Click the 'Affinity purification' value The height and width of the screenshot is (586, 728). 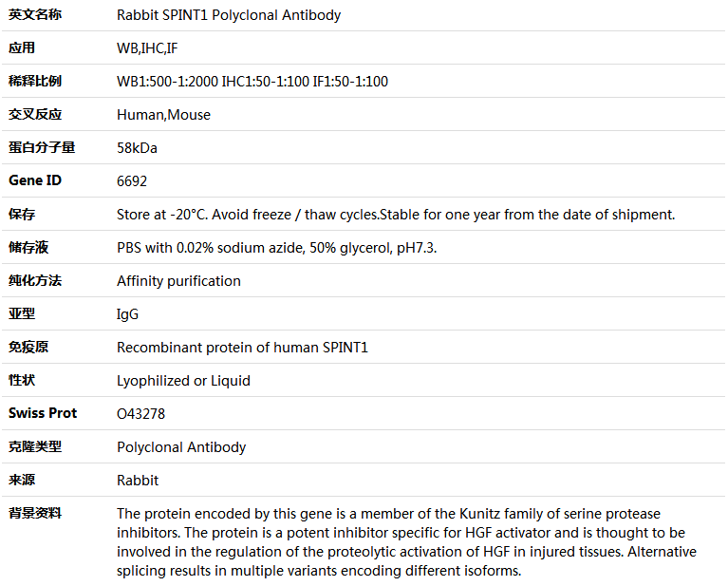178,281
